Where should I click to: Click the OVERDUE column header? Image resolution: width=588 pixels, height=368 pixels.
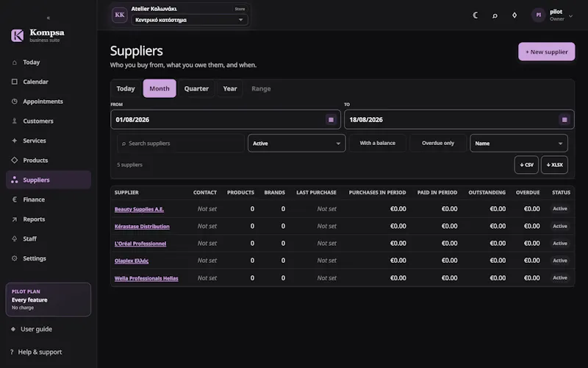tap(528, 193)
